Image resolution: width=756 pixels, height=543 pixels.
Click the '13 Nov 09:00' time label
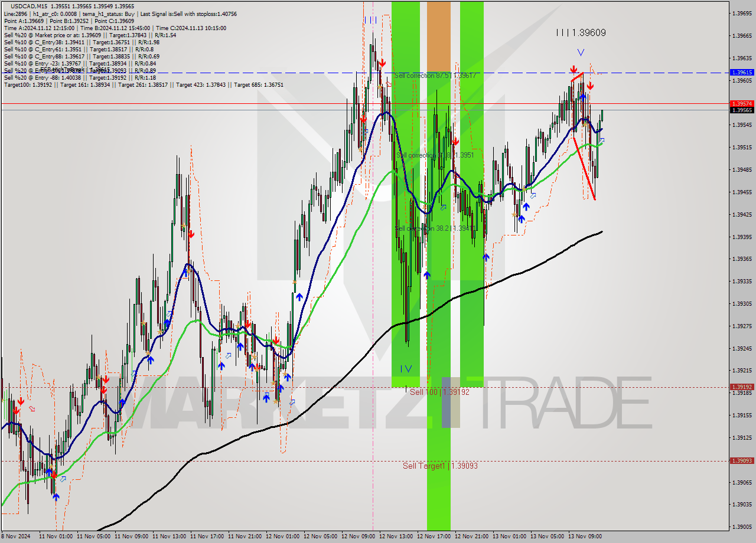pos(585,537)
